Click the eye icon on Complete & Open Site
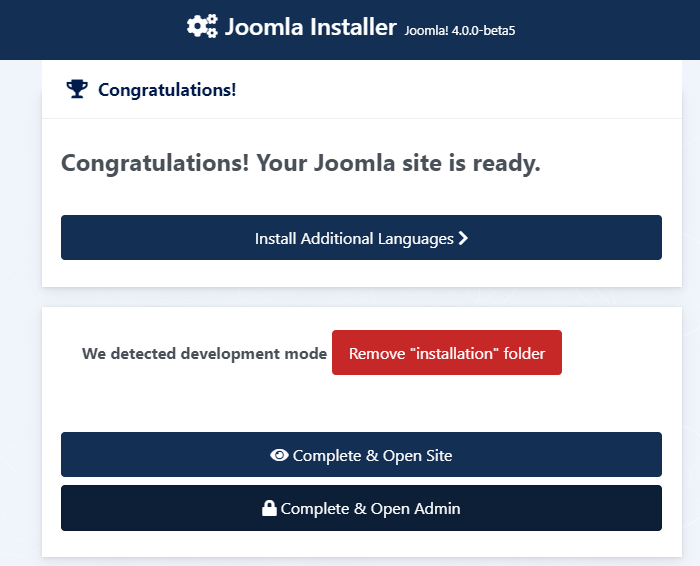Screen dimensions: 700x566 [x=279, y=455]
